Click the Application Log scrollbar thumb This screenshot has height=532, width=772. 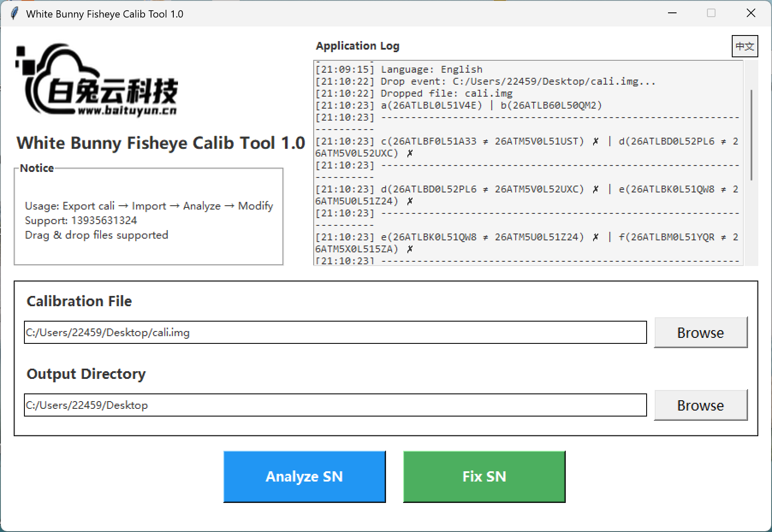coord(751,135)
